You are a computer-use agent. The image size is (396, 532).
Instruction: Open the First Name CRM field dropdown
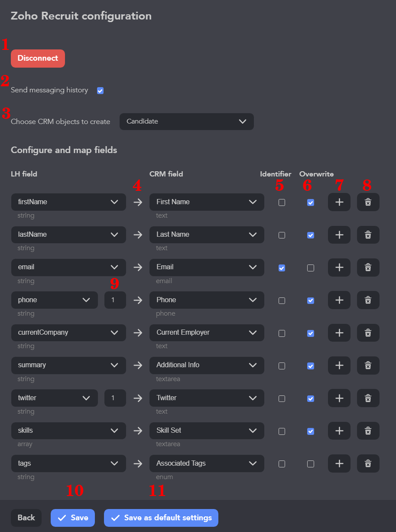tap(207, 202)
